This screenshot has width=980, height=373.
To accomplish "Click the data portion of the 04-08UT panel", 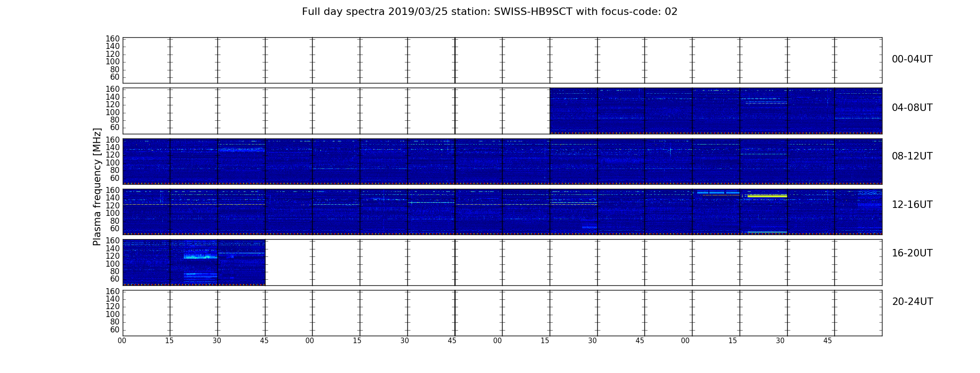I will pyautogui.click(x=716, y=111).
